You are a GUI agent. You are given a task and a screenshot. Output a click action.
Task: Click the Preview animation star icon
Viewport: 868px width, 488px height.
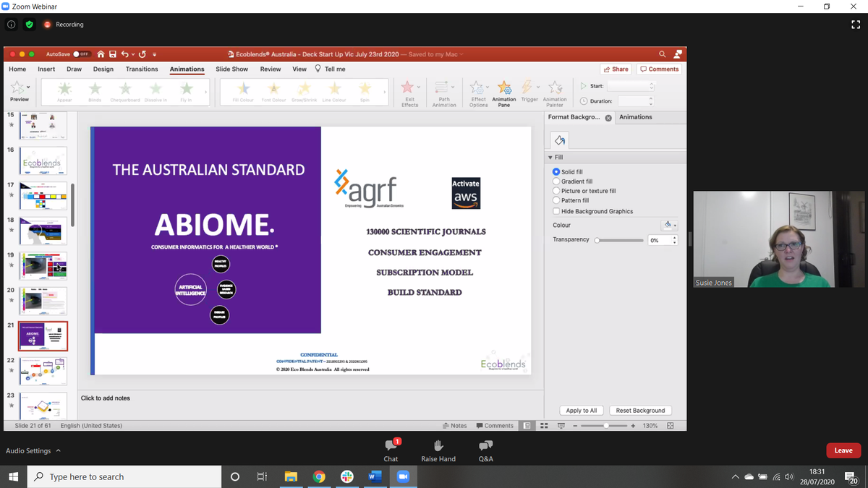17,87
